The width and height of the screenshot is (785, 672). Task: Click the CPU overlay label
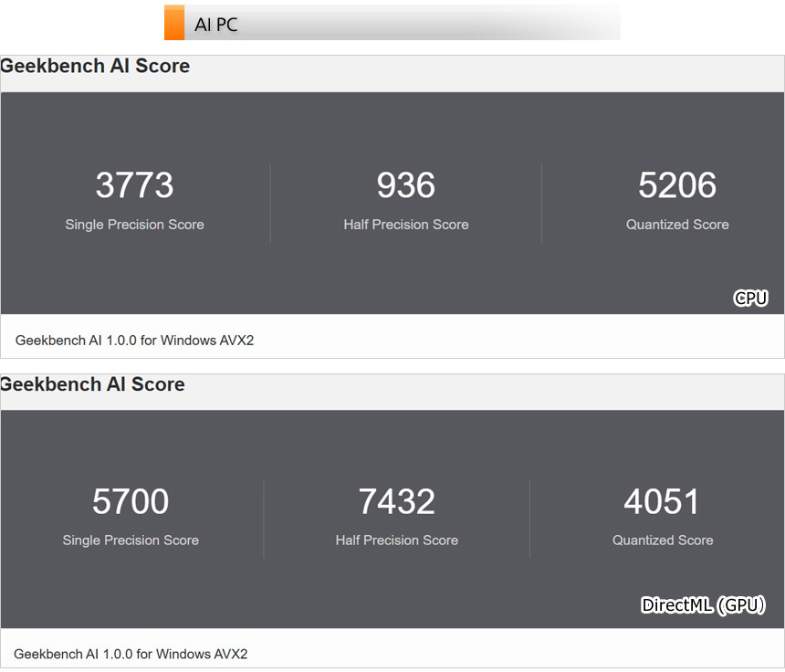click(750, 299)
